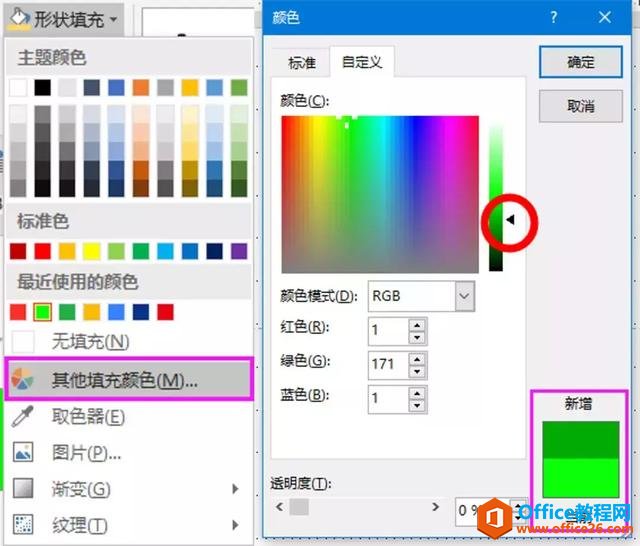Pick the yellow standard color swatch
This screenshot has width=640, height=546.
[92, 251]
